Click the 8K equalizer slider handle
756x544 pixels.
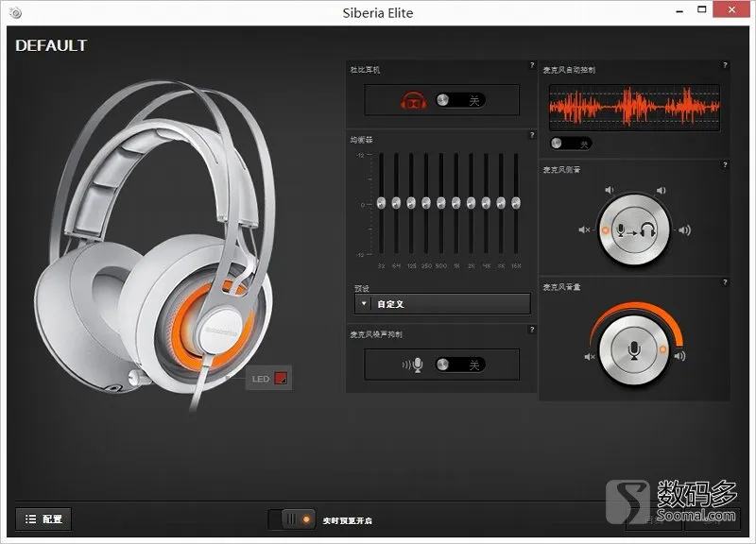501,203
